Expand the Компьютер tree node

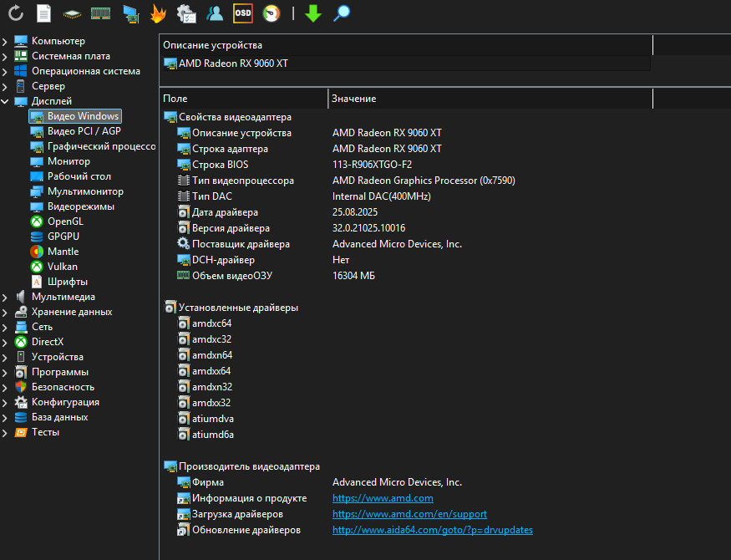point(6,41)
